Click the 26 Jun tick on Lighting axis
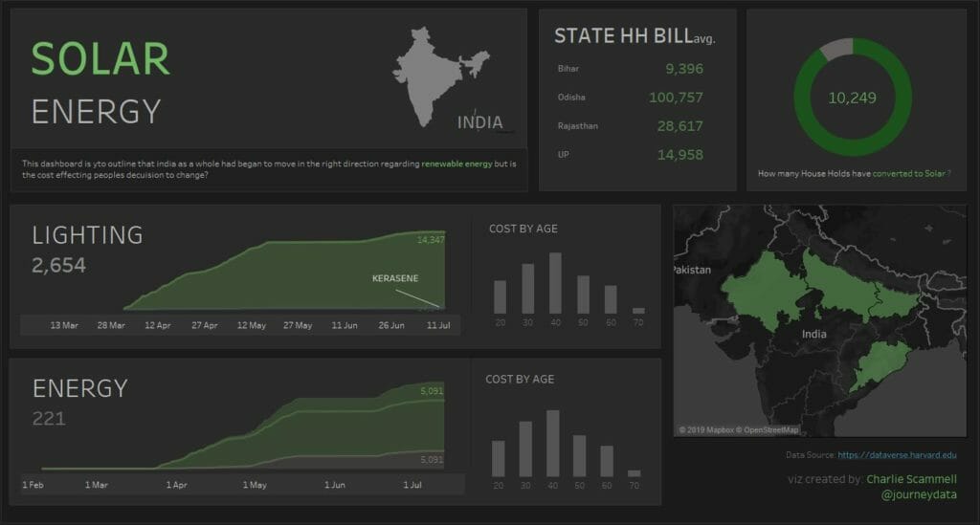 391,325
